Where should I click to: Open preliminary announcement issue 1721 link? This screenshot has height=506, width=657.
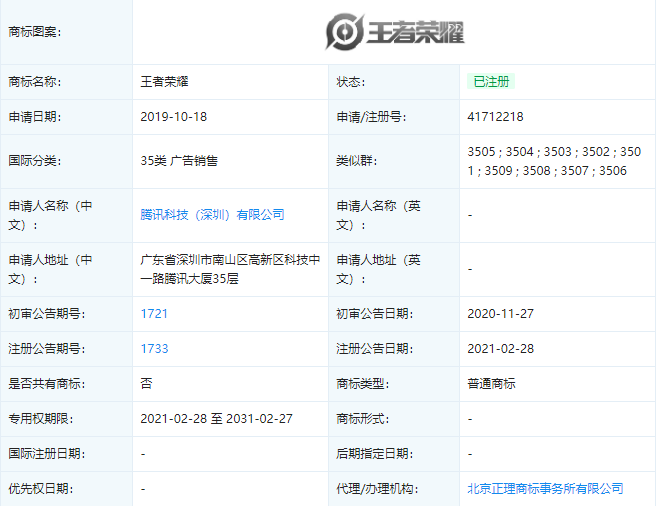154,314
